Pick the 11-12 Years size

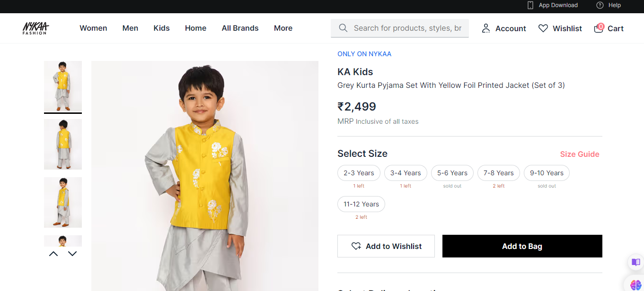coord(361,204)
